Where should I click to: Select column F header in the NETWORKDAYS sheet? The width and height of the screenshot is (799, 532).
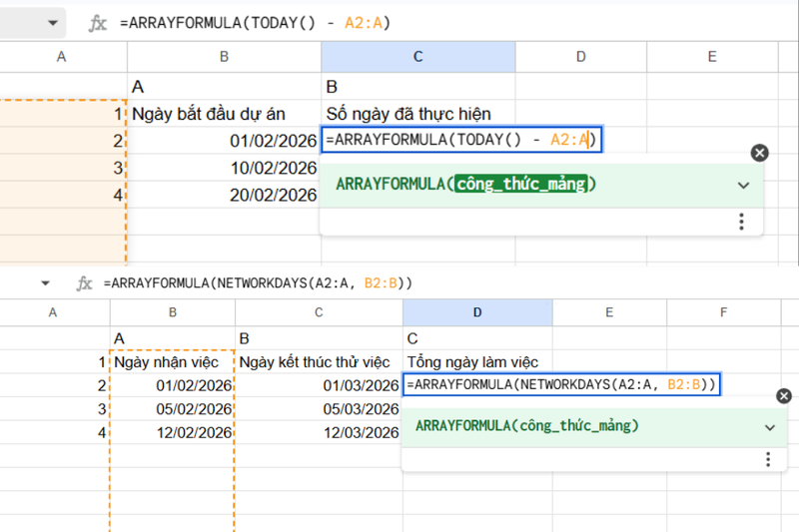(x=723, y=312)
